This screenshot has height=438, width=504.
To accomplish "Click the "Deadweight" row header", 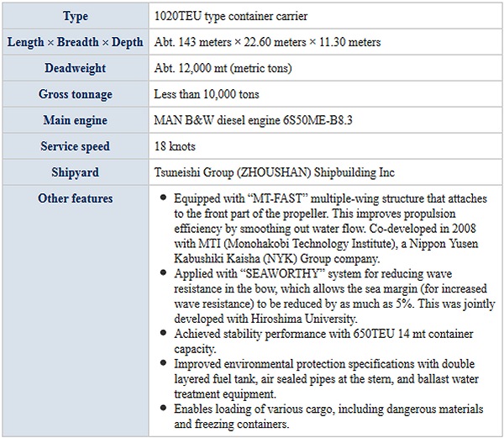I will [x=76, y=68].
